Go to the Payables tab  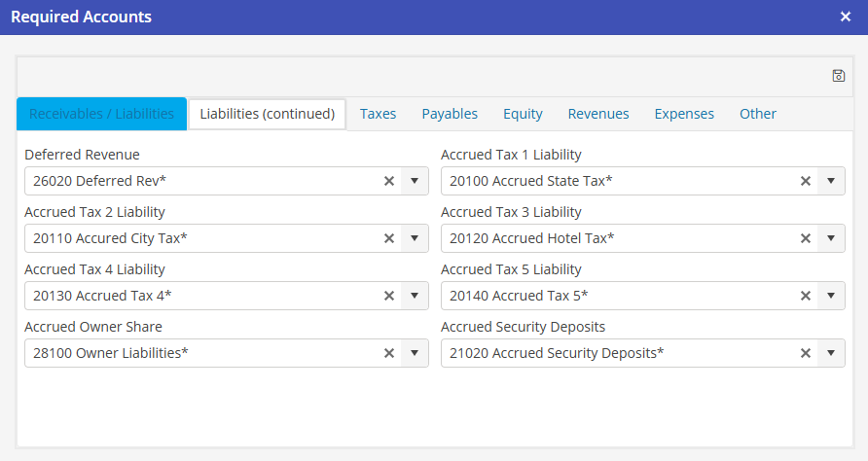click(450, 114)
